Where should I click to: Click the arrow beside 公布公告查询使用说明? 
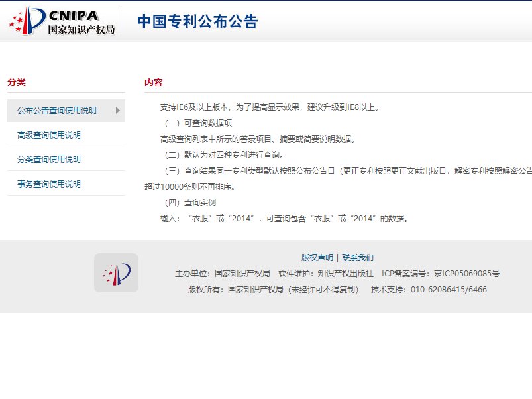click(118, 111)
